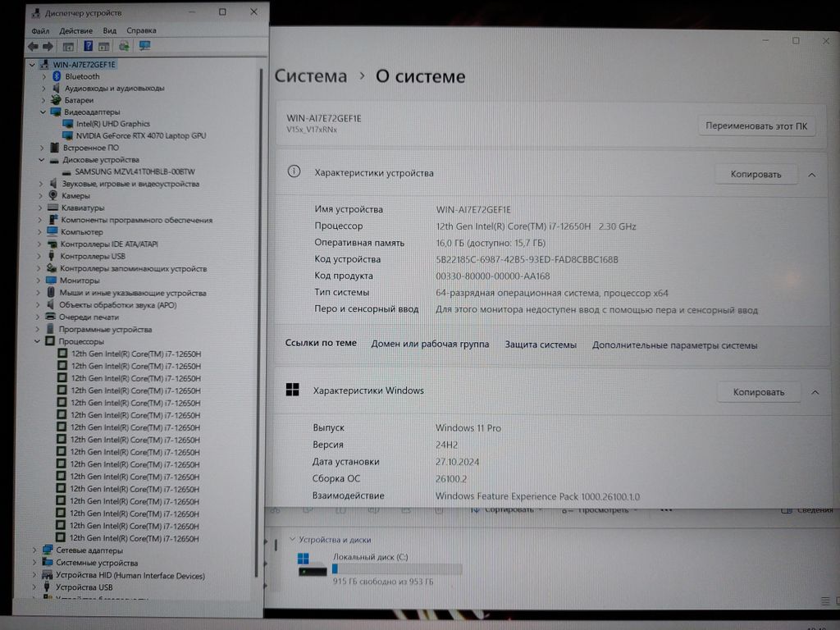The image size is (840, 630).
Task: Click the Переименовать этот ПК button
Action: [x=756, y=126]
